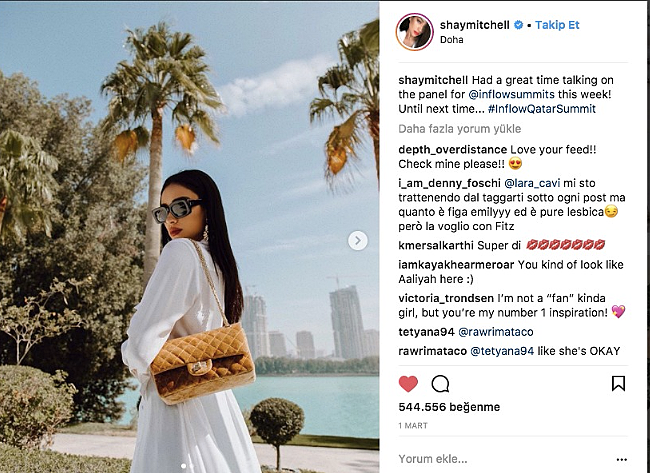Load more comments via Daha fazla yorum yükle
The width and height of the screenshot is (650, 473).
click(459, 129)
